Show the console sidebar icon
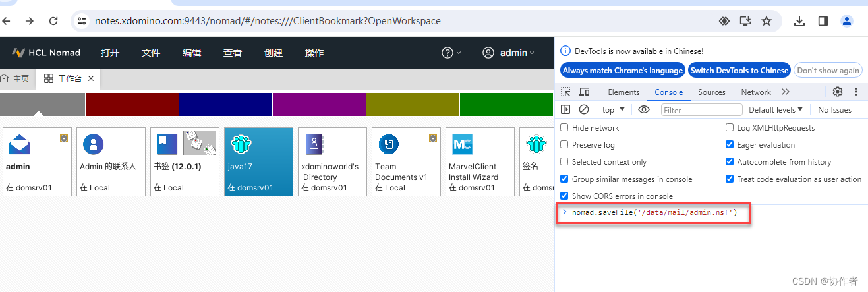The image size is (868, 292). (x=565, y=110)
